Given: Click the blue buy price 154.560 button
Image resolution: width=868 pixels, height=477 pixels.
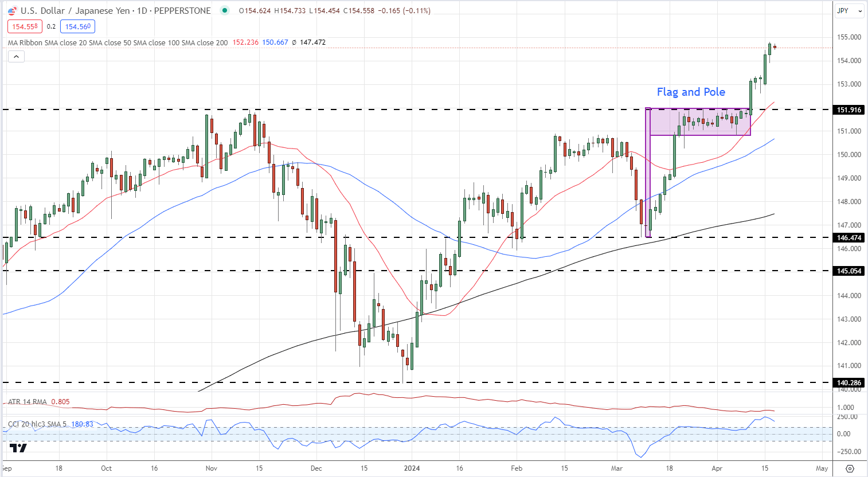Looking at the screenshot, I should coord(78,26).
